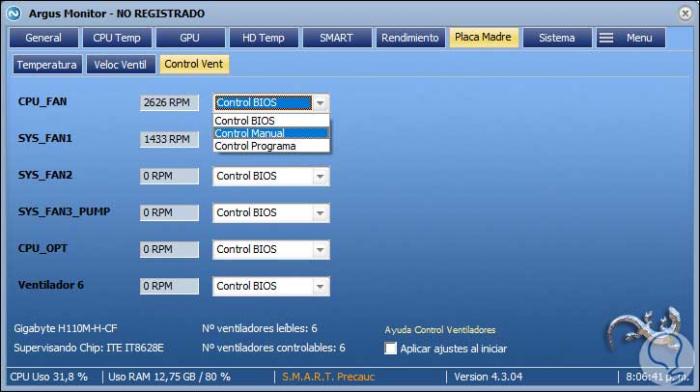Click Uso RAM 12,75 GB status entry
Viewport: 700px width, 392px height.
169,377
